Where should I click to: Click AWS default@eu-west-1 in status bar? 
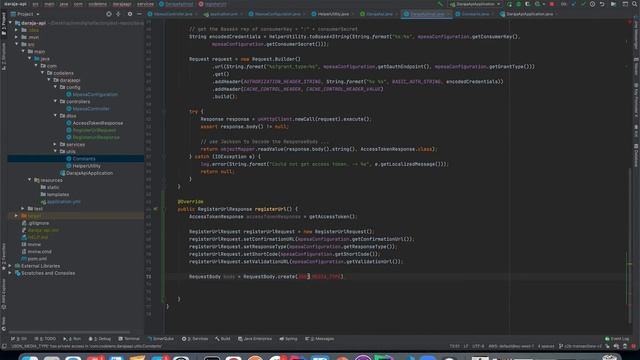click(x=511, y=346)
